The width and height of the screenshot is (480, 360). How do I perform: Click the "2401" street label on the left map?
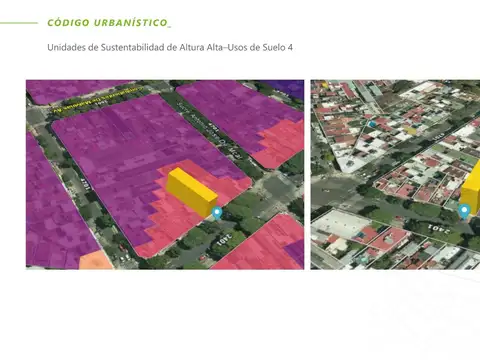click(224, 239)
